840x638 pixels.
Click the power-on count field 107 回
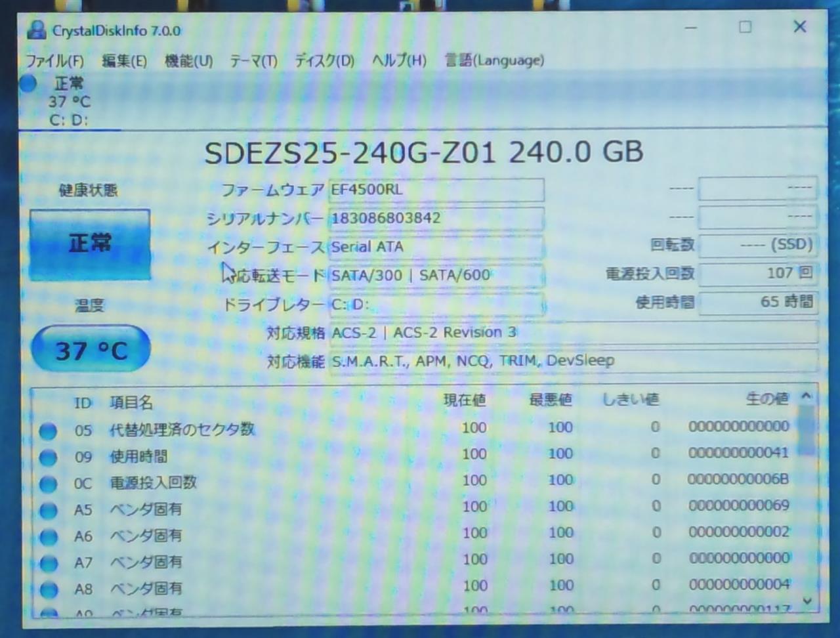coord(758,273)
